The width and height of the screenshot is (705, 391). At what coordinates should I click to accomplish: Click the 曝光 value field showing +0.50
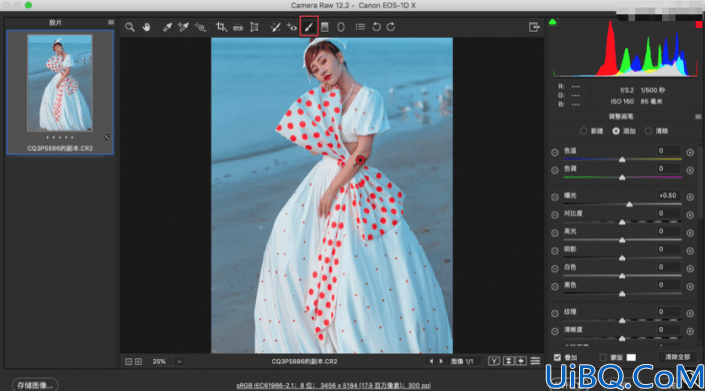[668, 196]
